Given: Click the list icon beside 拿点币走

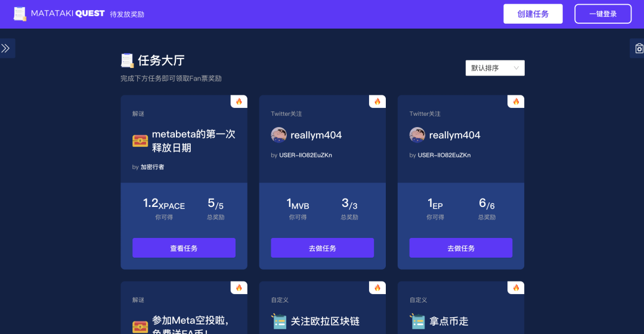Looking at the screenshot, I should (417, 321).
